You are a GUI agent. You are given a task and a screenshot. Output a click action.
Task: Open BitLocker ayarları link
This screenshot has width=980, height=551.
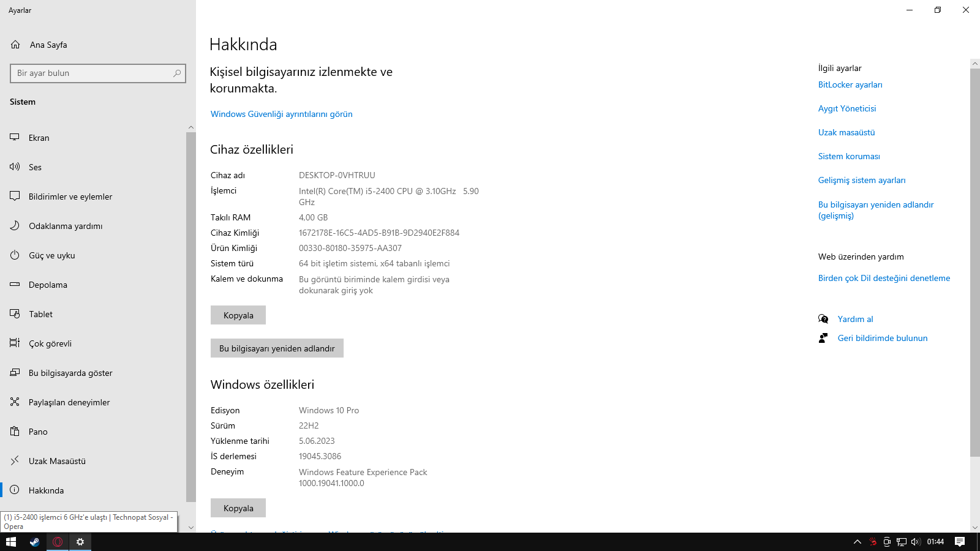coord(850,85)
